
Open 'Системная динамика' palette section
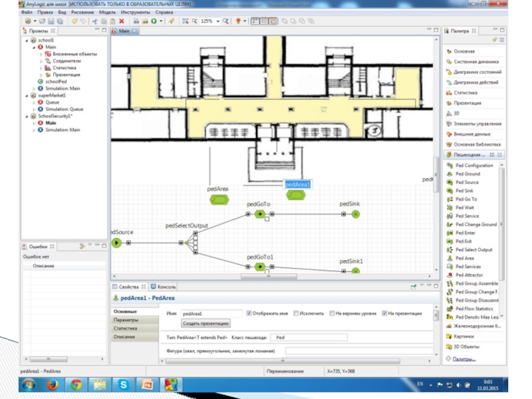pyautogui.click(x=474, y=62)
